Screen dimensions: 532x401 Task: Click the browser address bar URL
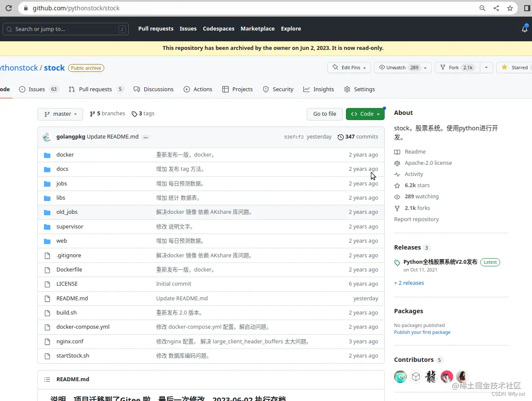[76, 8]
